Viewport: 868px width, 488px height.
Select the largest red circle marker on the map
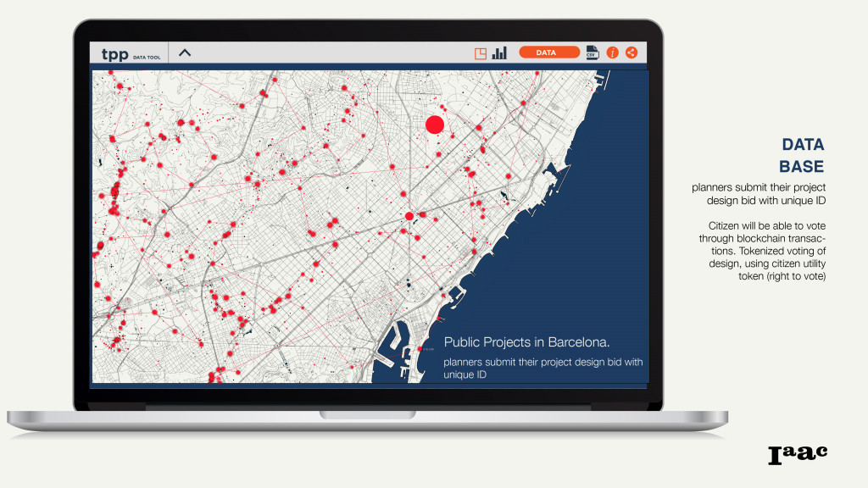tap(435, 125)
